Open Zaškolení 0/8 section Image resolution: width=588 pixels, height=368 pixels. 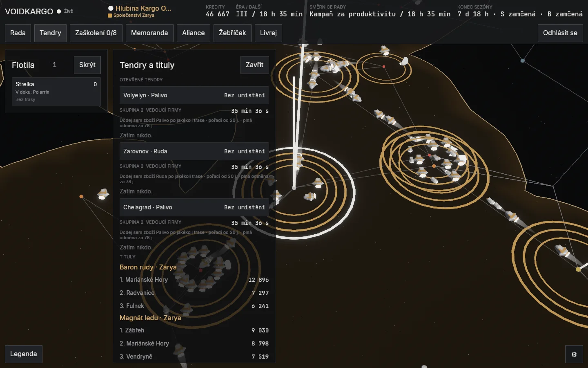[96, 33]
